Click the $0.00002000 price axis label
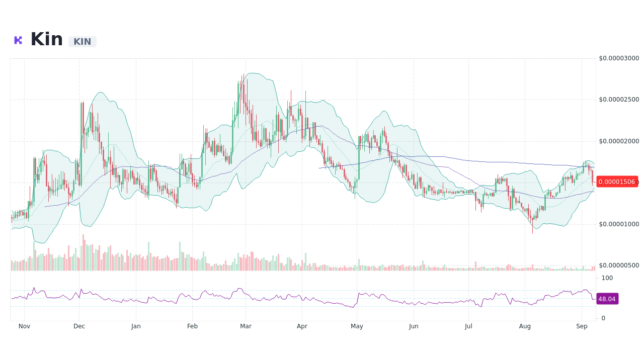This screenshot has width=644, height=362. click(x=619, y=141)
